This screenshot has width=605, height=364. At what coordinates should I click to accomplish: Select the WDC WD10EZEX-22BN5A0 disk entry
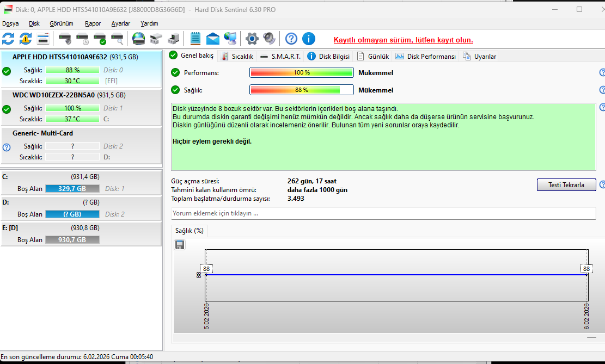point(81,107)
